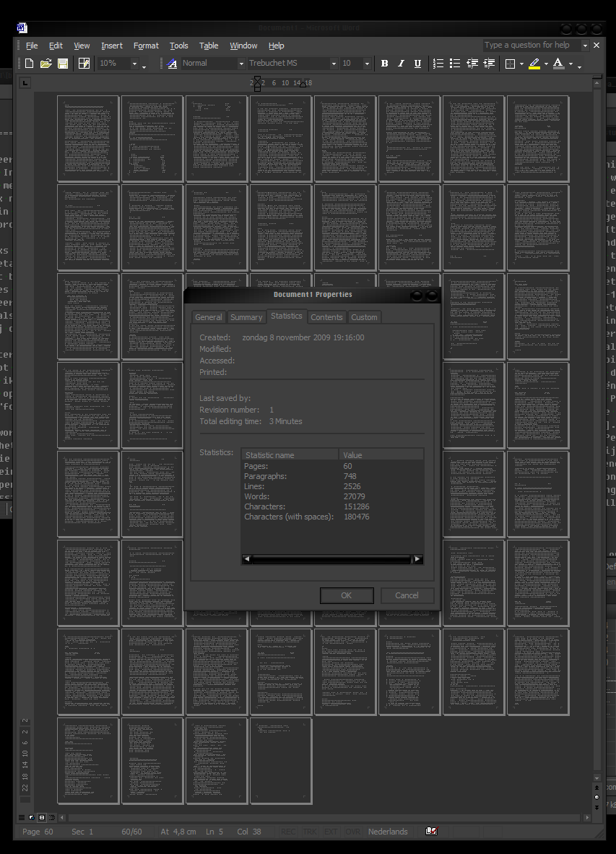Open the Font dropdown showing Trebuchet MS
Screen dimensions: 616x854
coord(334,64)
